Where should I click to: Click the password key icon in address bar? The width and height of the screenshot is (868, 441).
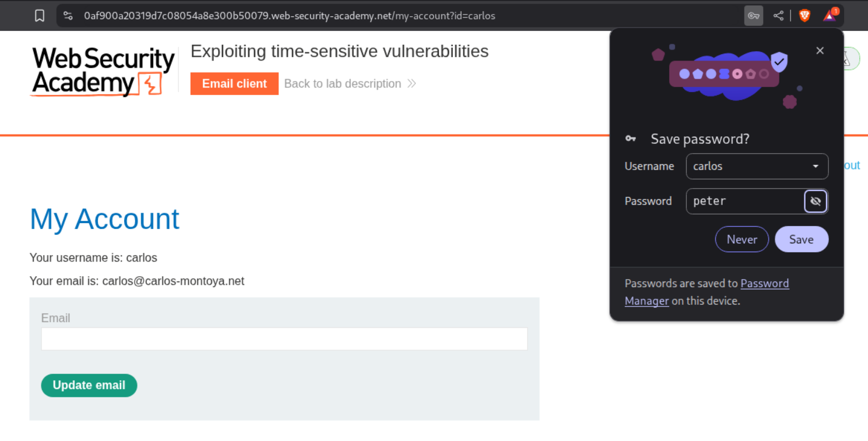[x=753, y=16]
